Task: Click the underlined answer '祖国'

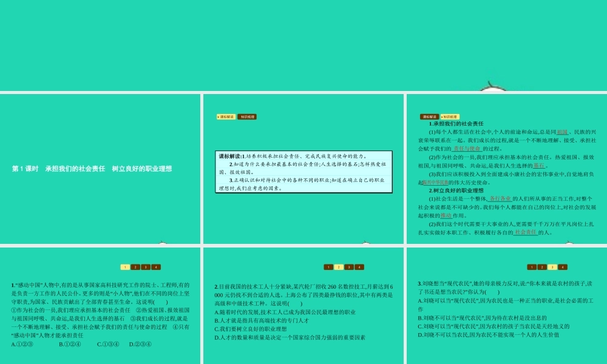Action: 562,132
